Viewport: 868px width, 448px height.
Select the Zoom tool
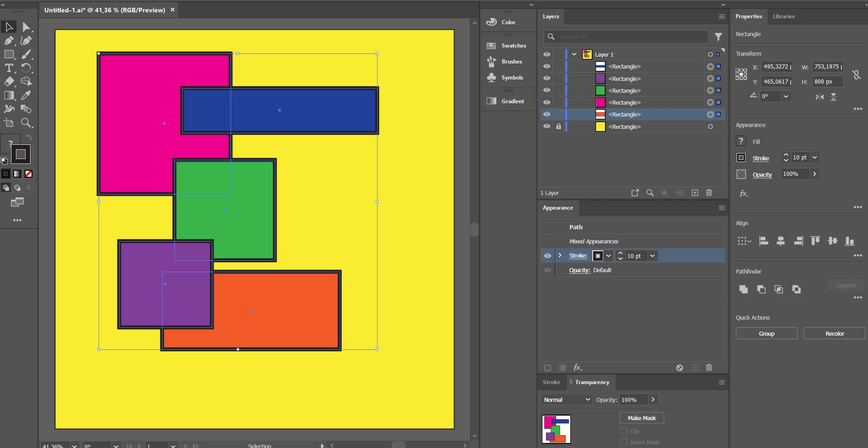pos(26,123)
